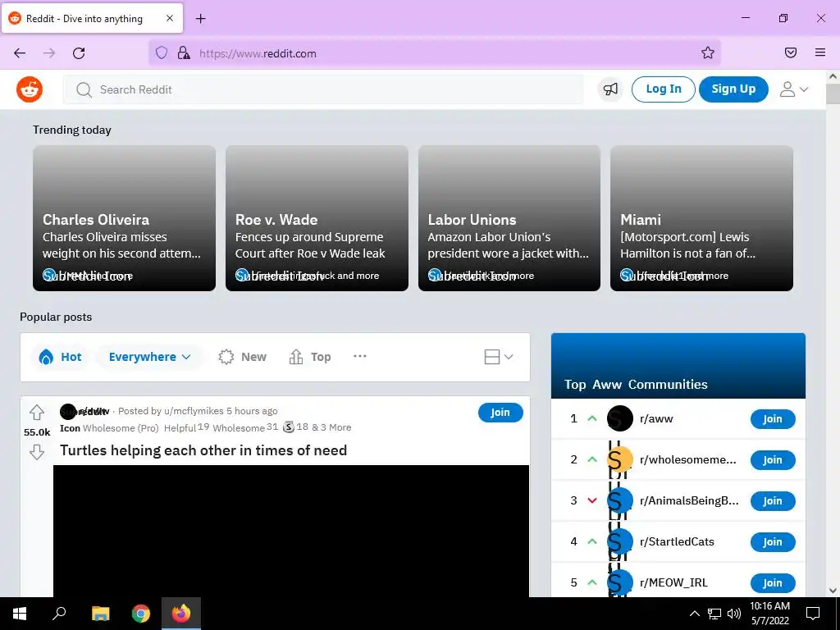The height and width of the screenshot is (630, 840).
Task: Join r/wholesomeme... community
Action: tap(773, 459)
